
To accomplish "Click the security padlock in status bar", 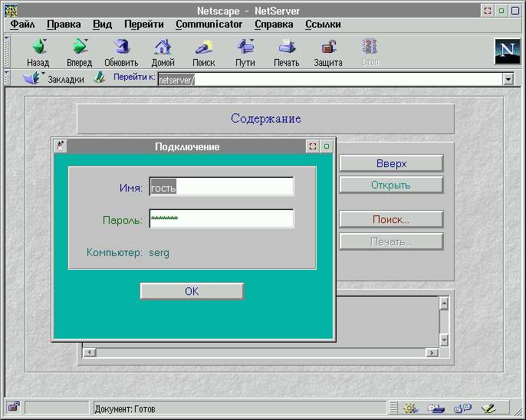I will (x=13, y=408).
